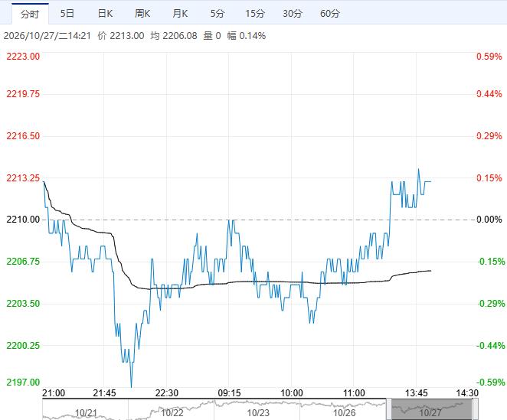This screenshot has width=507, height=420.
Task: Click the 13:45 time axis label
Action: [417, 393]
